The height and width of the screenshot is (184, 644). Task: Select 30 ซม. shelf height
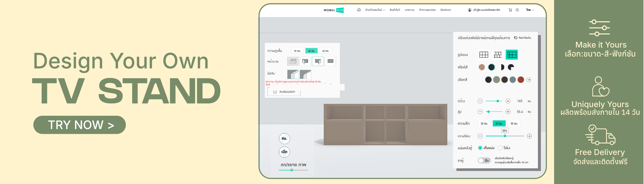coord(311,51)
